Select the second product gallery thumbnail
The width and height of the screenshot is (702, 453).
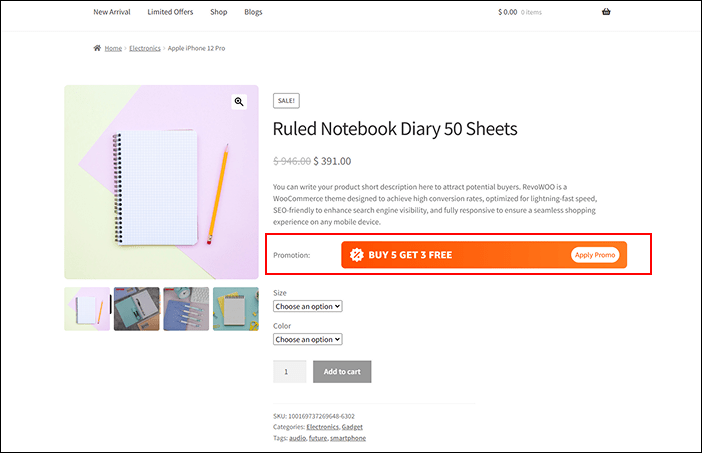pos(136,309)
